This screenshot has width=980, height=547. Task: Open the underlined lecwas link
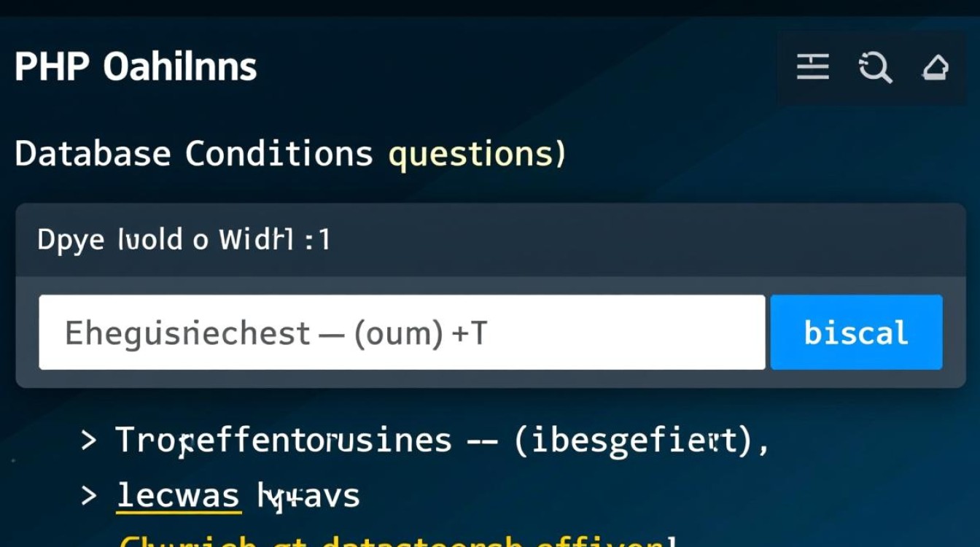coord(178,496)
